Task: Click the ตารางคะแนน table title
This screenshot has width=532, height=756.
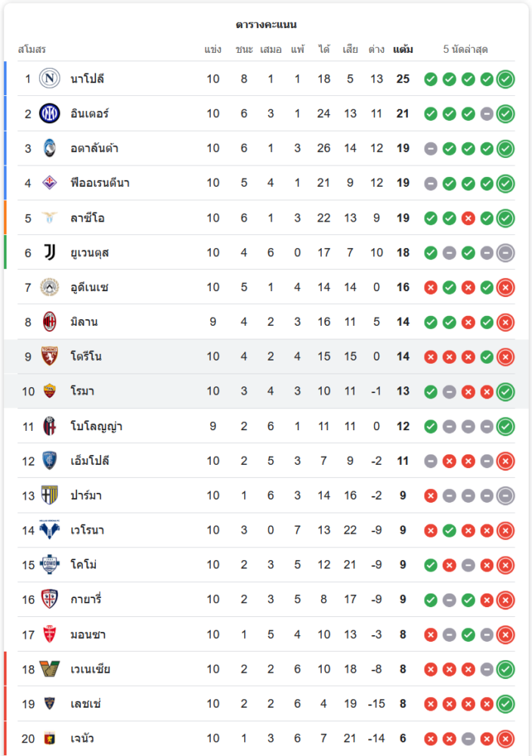Action: pyautogui.click(x=266, y=24)
